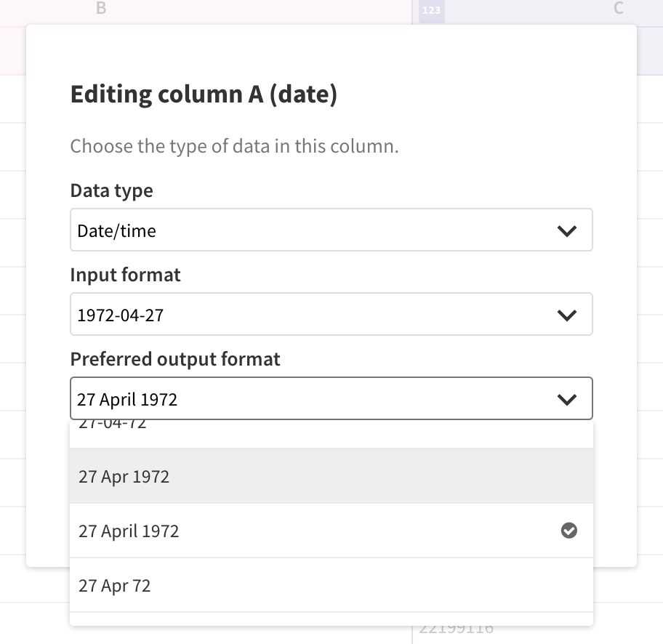This screenshot has width=663, height=644.
Task: Click the Editing column A dialog title
Action: 206,94
